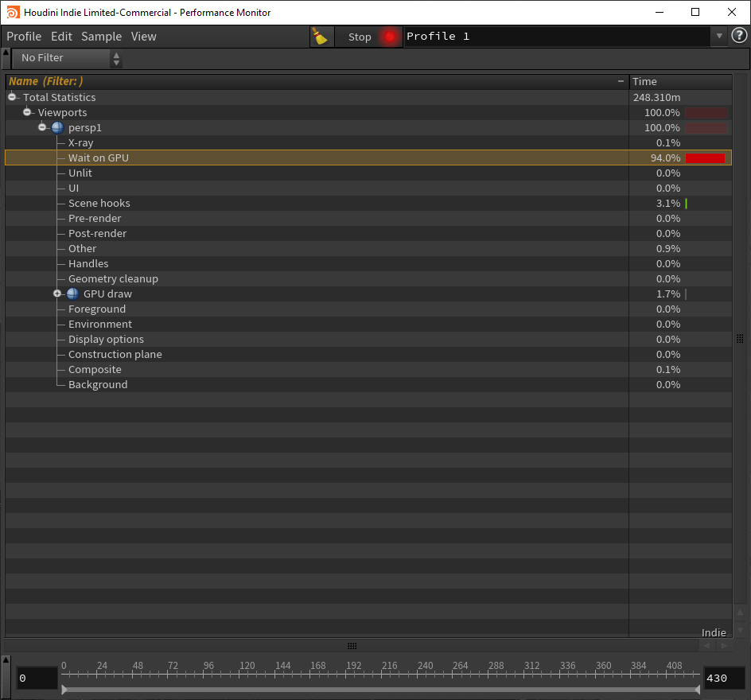Click the end frame field showing 430
Image resolution: width=751 pixels, height=700 pixels.
[724, 678]
